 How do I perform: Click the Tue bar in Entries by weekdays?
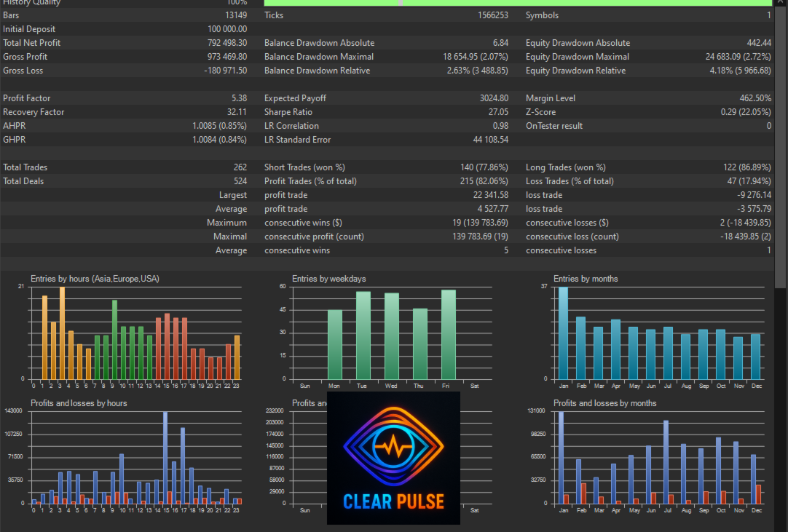[x=363, y=335]
